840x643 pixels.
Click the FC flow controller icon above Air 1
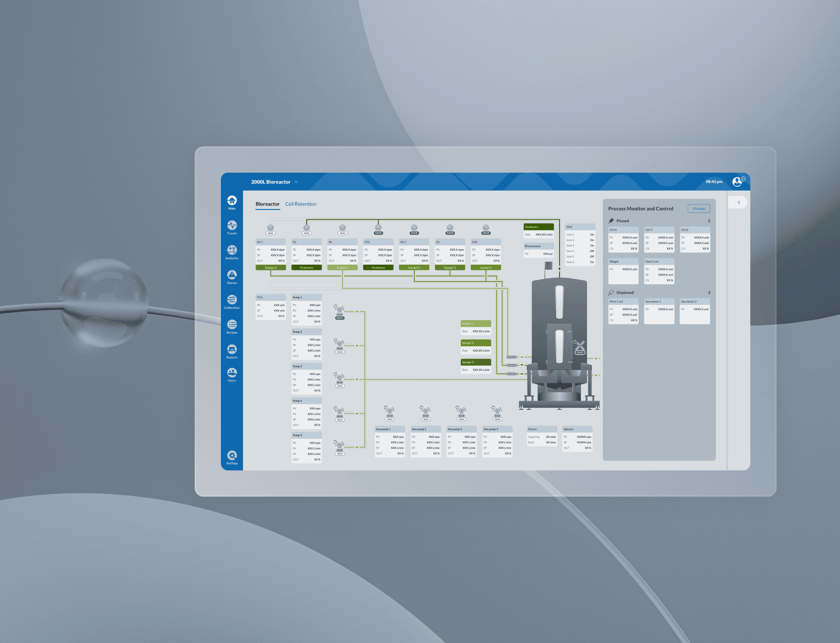(x=270, y=227)
